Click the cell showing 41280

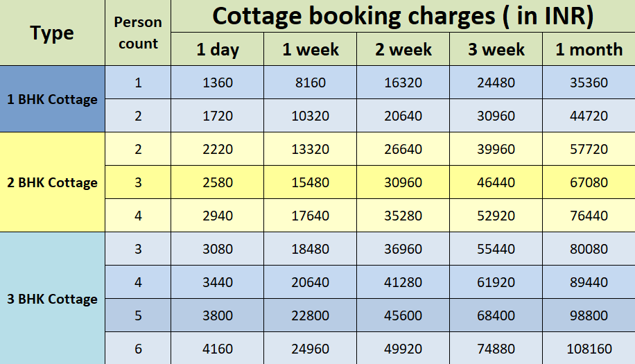403,282
